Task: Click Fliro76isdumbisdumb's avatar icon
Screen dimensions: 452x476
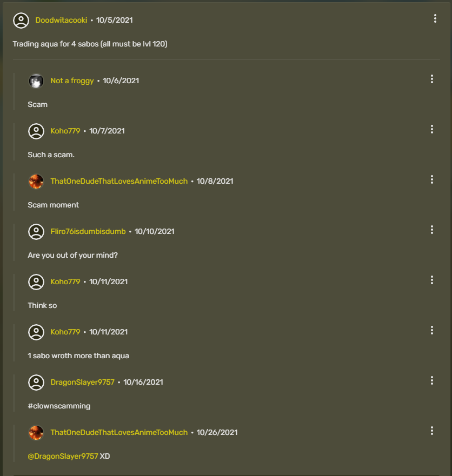Action: click(36, 232)
